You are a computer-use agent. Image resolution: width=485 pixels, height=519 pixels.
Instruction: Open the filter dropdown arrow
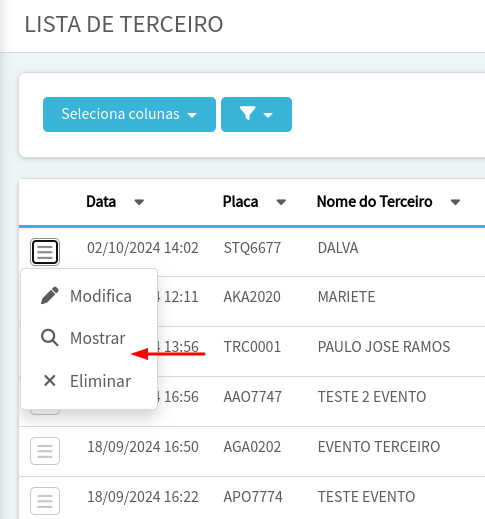click(268, 115)
